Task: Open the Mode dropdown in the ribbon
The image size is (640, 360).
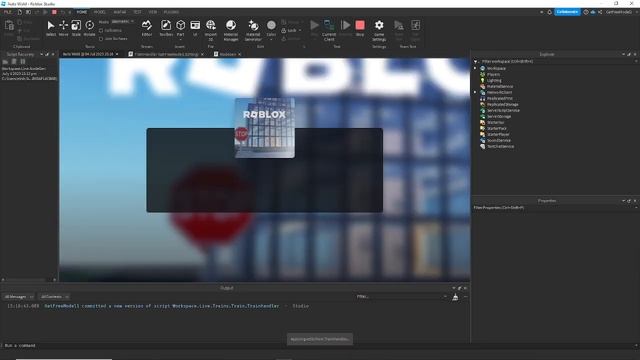Action: pos(122,21)
